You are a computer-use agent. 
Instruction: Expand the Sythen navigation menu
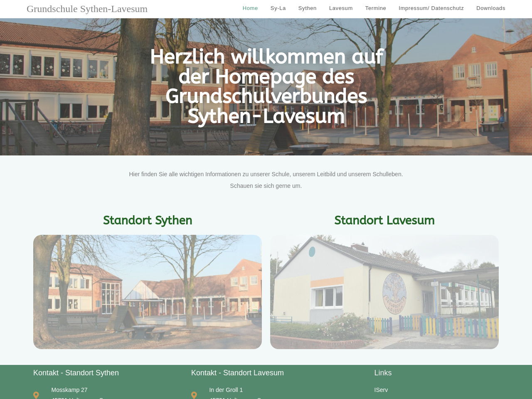coord(307,8)
